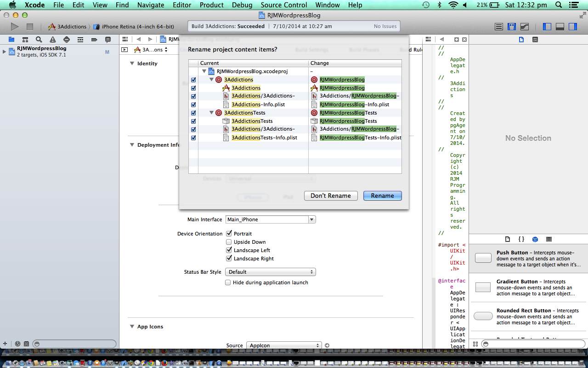Open the Symbol navigator icon

tap(25, 40)
